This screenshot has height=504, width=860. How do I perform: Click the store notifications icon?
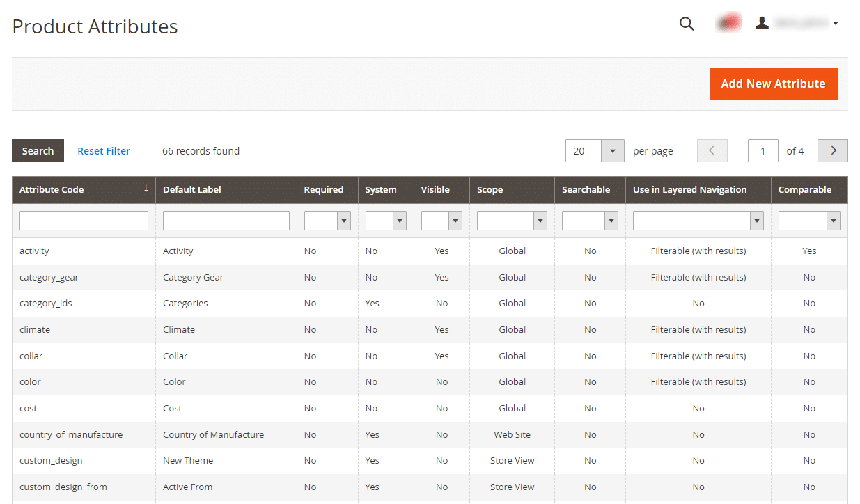pos(728,22)
